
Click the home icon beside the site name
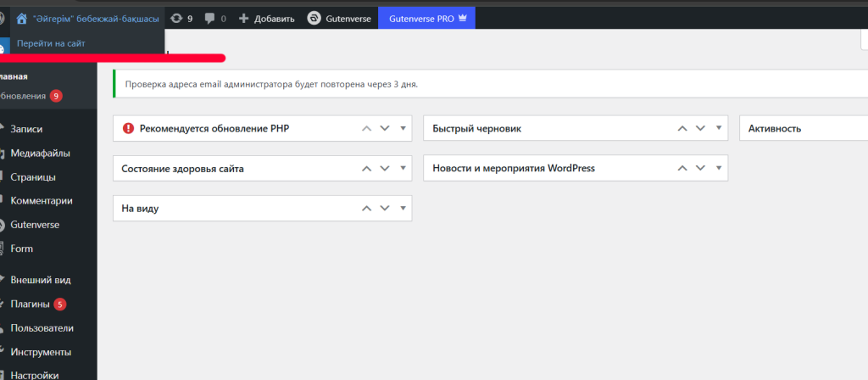pos(22,18)
